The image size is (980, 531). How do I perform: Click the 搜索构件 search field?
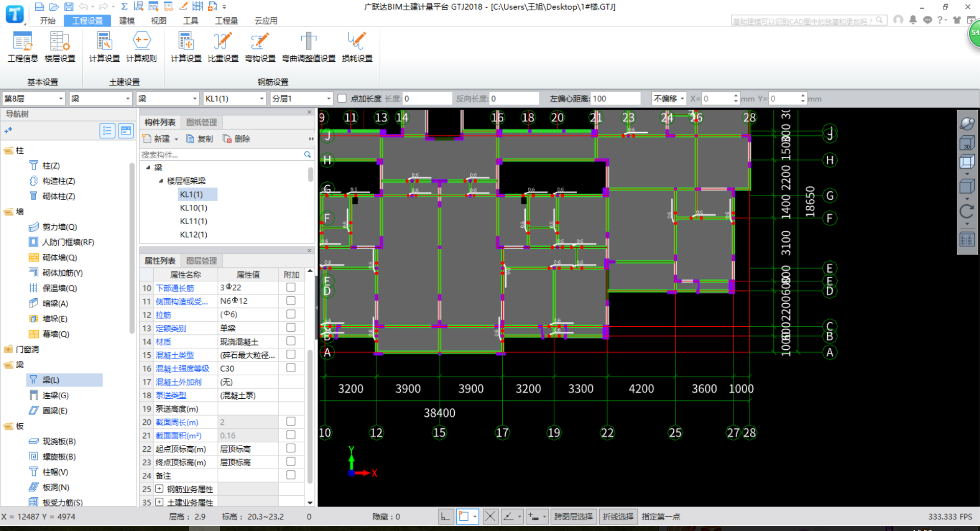pyautogui.click(x=221, y=154)
